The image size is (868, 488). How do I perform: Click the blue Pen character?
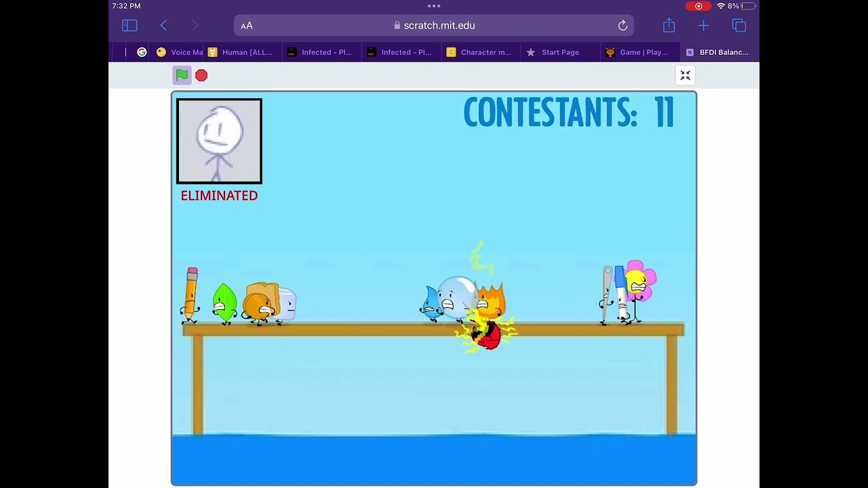point(620,293)
